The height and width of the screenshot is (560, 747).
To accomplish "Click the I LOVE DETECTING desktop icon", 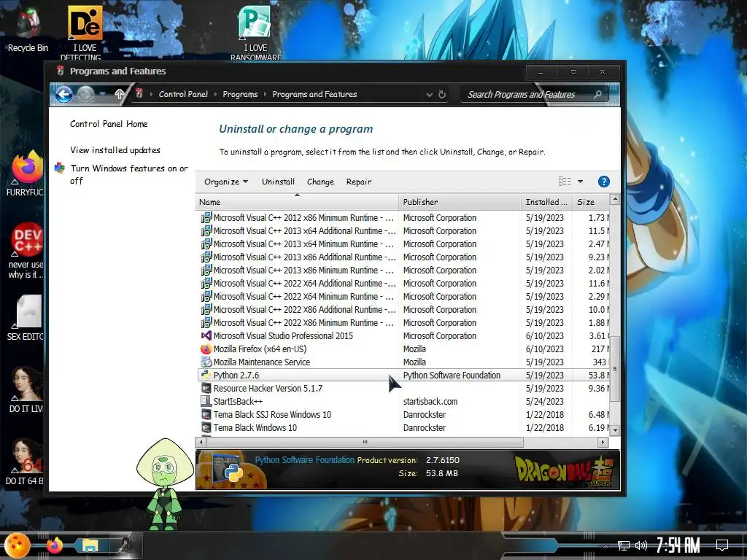I will point(85,32).
